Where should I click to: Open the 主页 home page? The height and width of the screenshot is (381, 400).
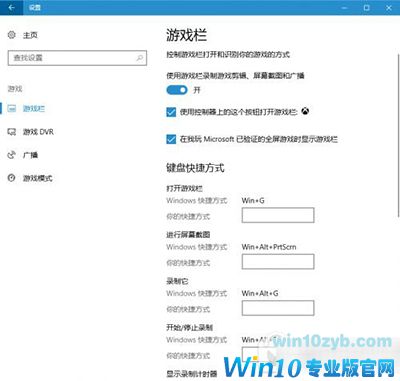click(x=30, y=35)
